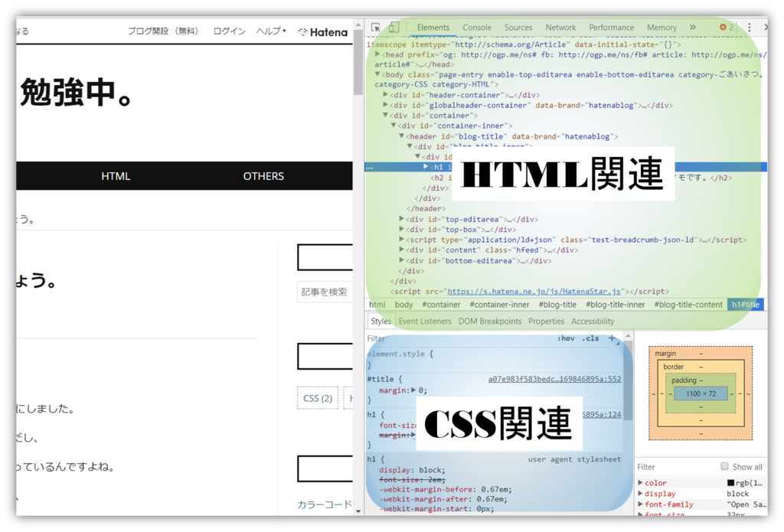The image size is (784, 532).
Task: Select html in the breadcrumb bar
Action: point(377,305)
